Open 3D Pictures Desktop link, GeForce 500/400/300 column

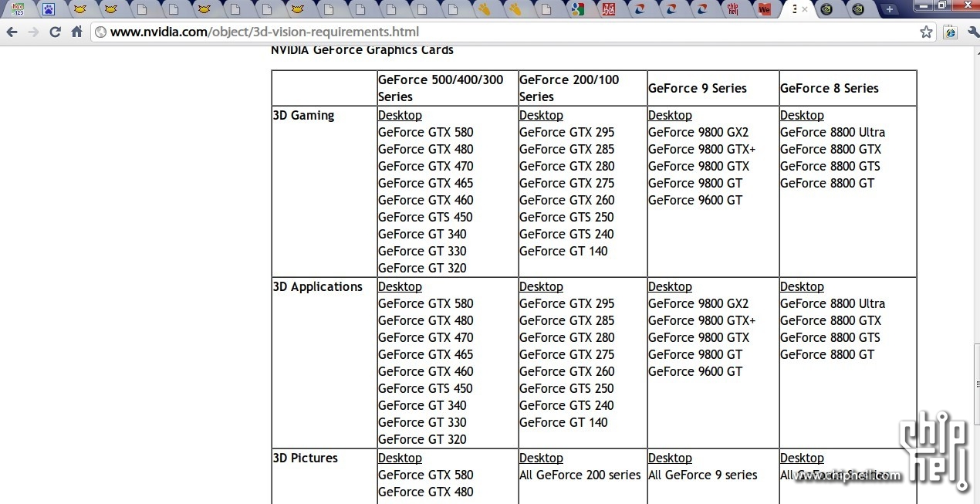coord(400,458)
